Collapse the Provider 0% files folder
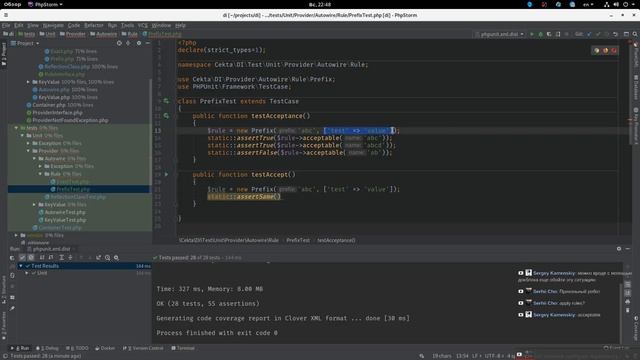 point(28,151)
